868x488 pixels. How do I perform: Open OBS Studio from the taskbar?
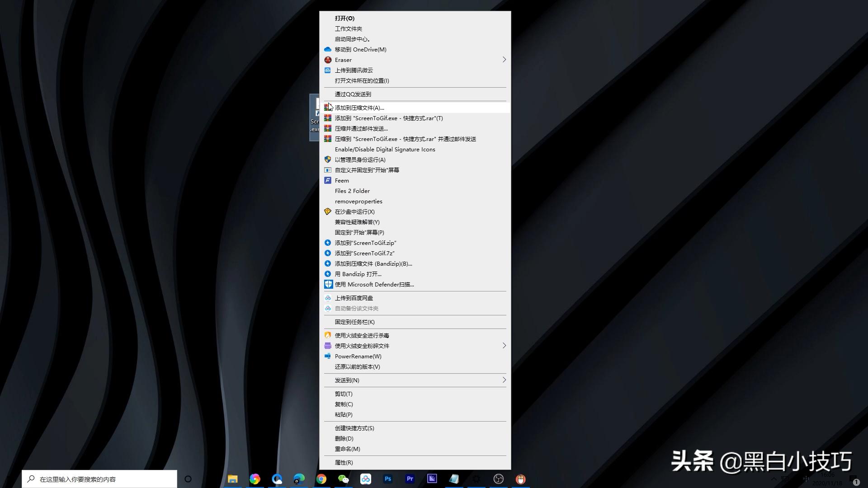(x=499, y=479)
